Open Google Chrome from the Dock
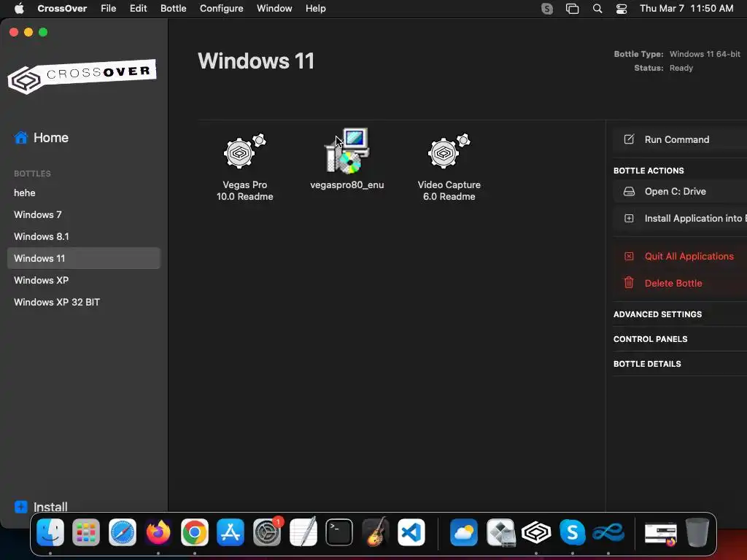 pyautogui.click(x=195, y=532)
